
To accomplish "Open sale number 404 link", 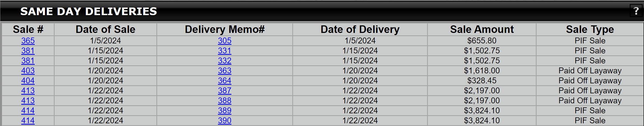I will coord(28,80).
